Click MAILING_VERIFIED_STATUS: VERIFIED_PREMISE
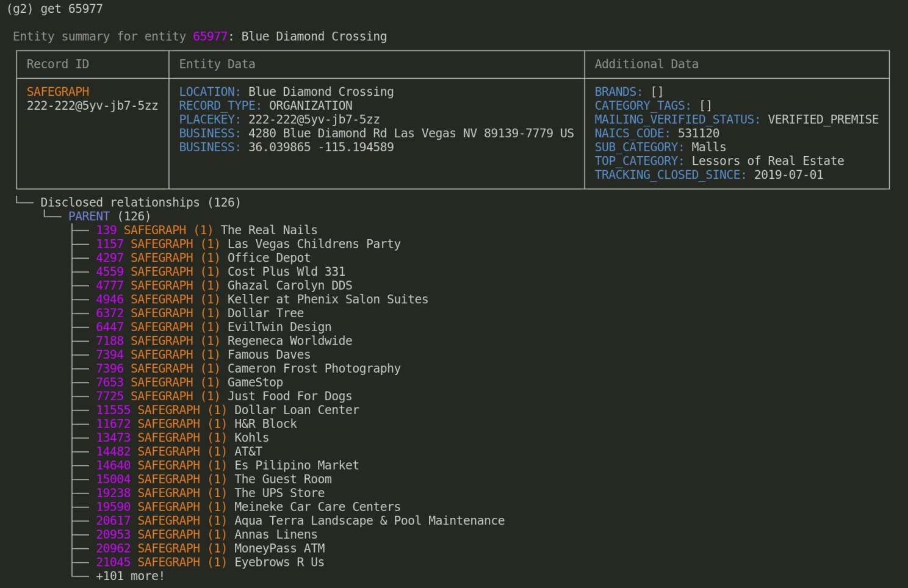The image size is (908, 588). pyautogui.click(x=737, y=120)
